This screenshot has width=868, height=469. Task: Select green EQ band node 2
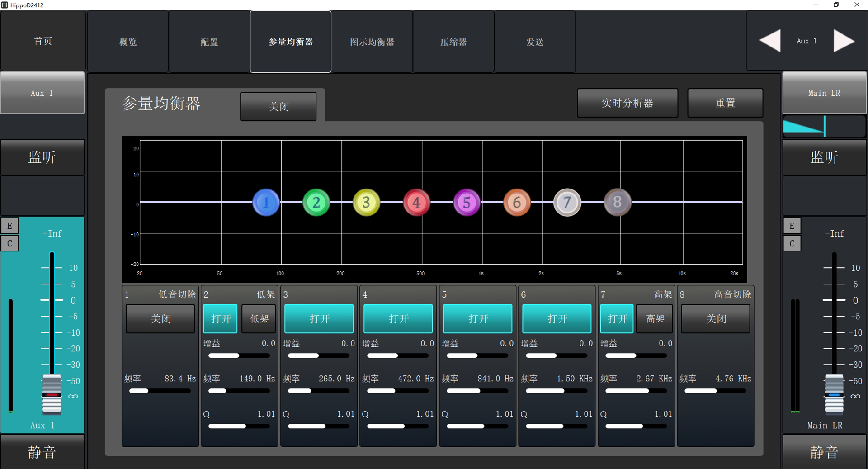(x=316, y=202)
